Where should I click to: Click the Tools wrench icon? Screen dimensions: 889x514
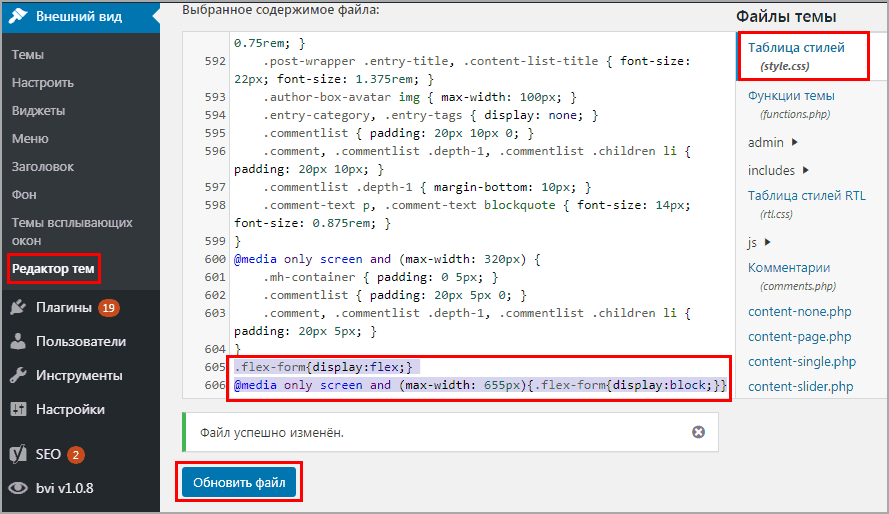point(18,376)
